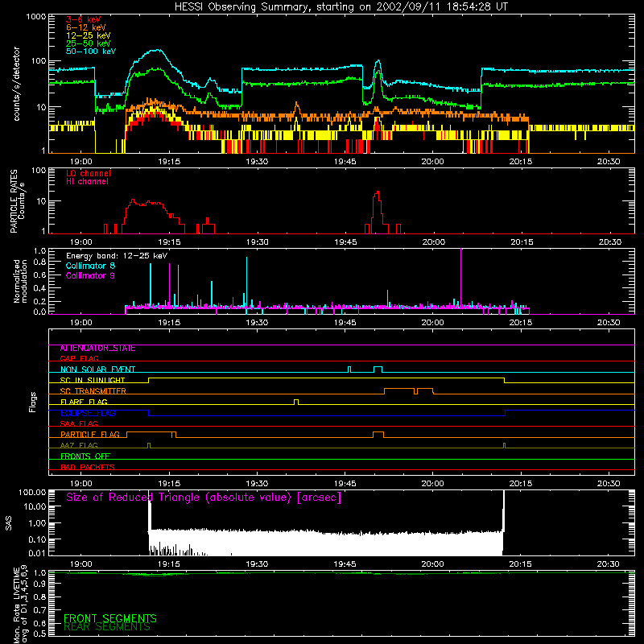The image size is (644, 644).
Task: Select the '12-25 keV' legend label
Action: click(88, 35)
